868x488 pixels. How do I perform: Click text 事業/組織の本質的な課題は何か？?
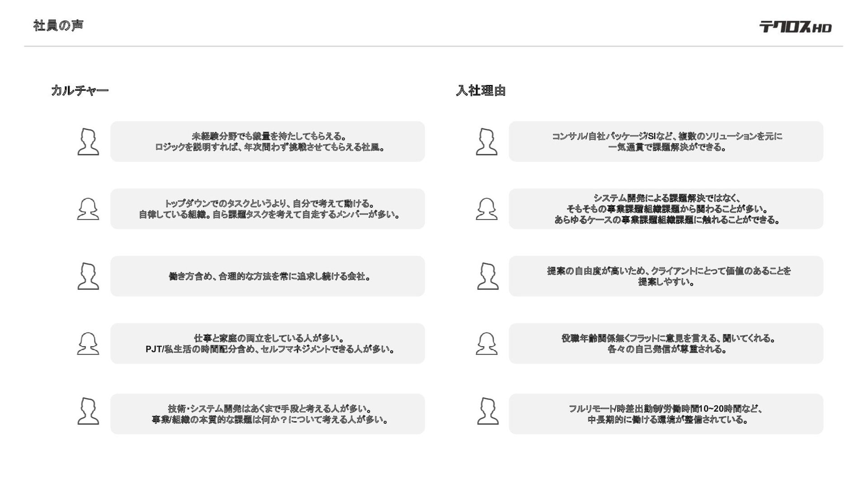tap(219, 420)
